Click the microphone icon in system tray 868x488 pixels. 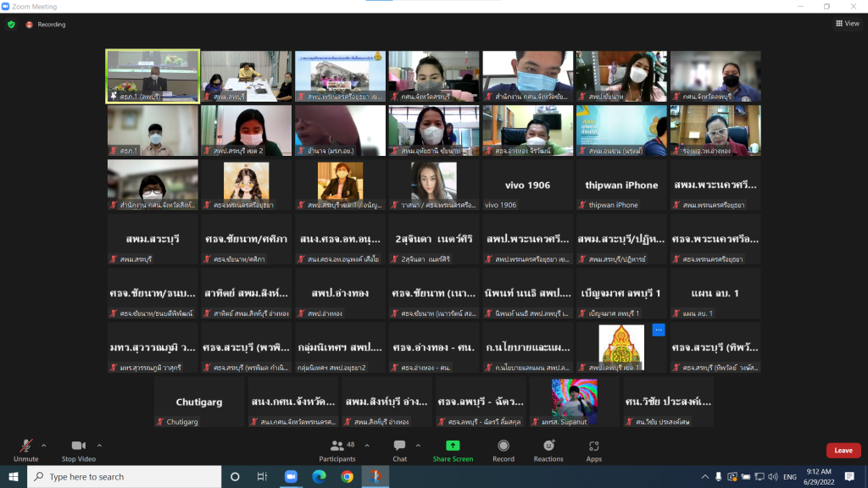(719, 476)
